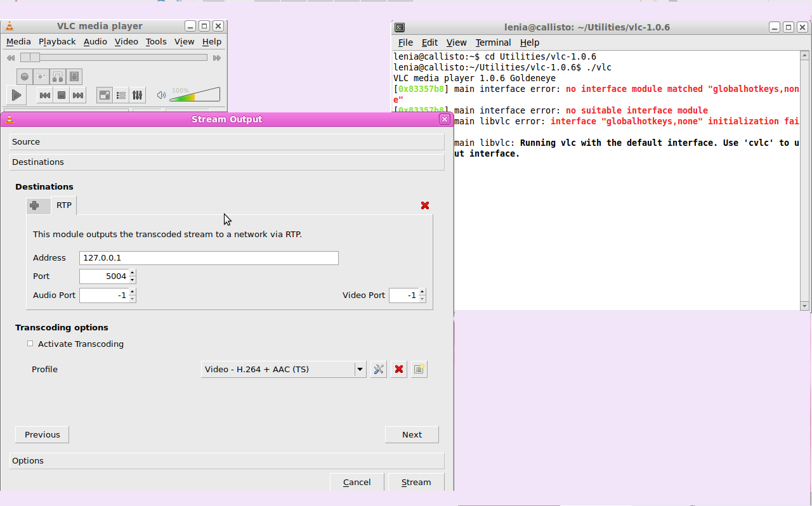
Task: Click the VLC seek position slider
Action: pos(114,58)
